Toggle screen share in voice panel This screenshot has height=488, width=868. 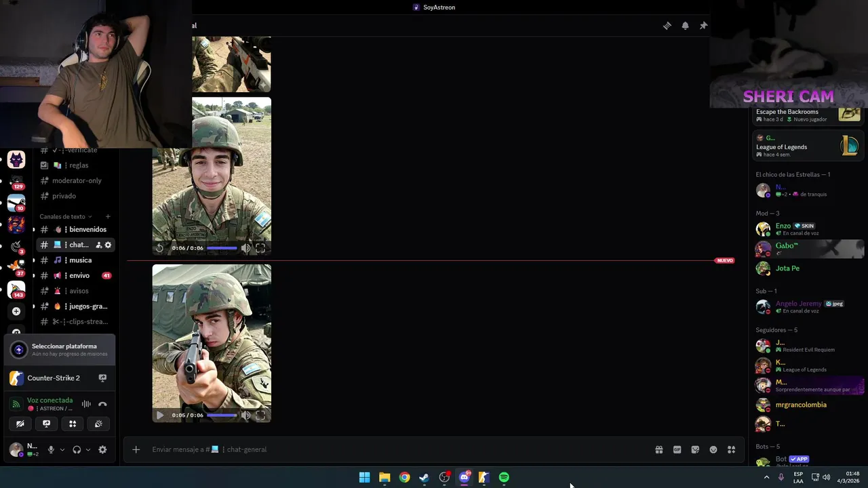46,424
